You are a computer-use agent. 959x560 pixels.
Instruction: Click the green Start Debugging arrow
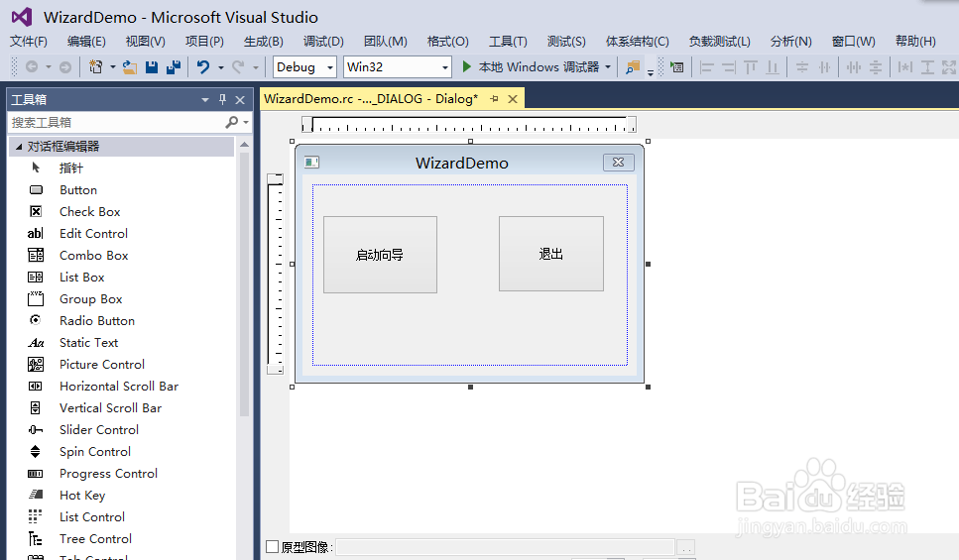[467, 66]
